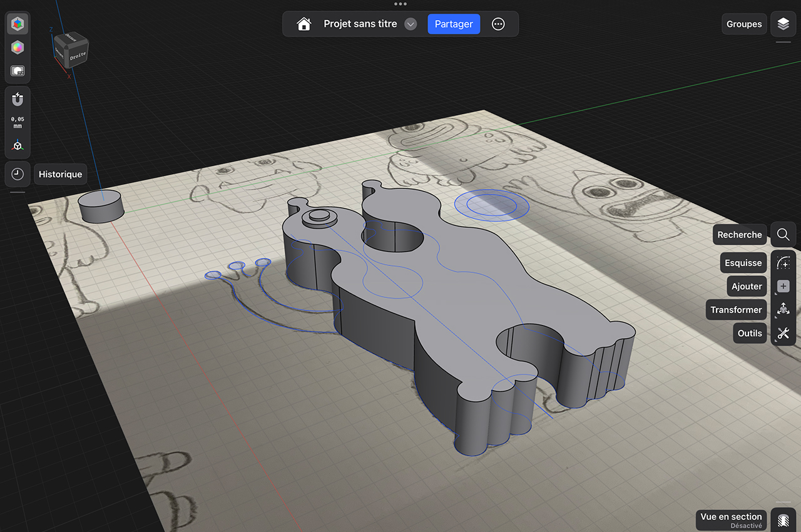Open the more options ellipsis menu

point(498,24)
